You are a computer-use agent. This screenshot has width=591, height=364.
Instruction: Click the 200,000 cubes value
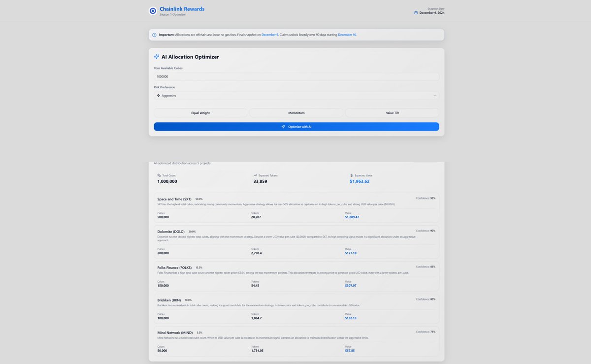click(x=163, y=253)
